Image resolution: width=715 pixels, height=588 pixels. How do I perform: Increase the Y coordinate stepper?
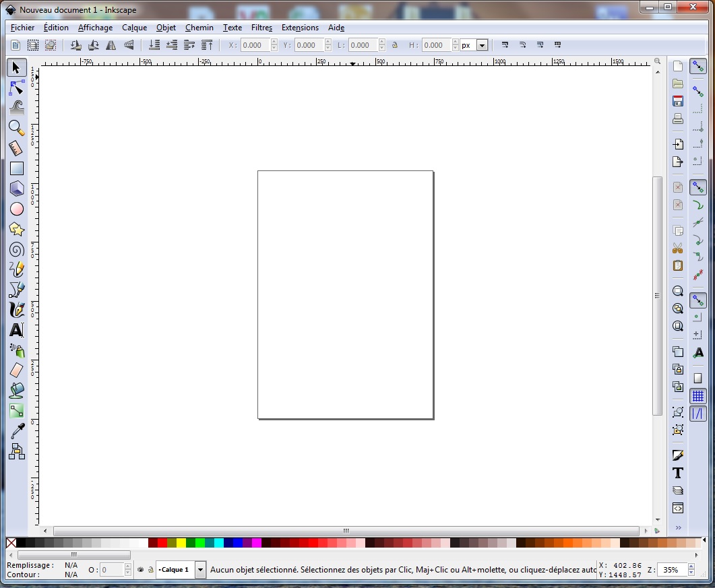click(x=328, y=42)
